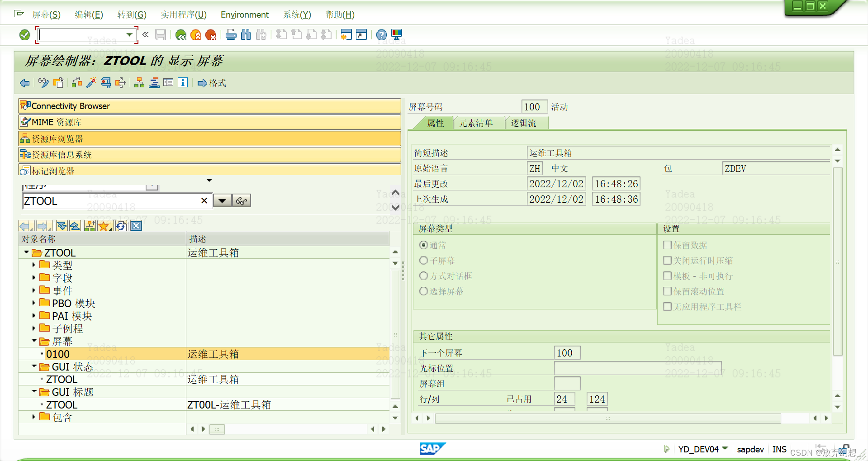Open the Connectivity Browser
The height and width of the screenshot is (461, 868).
coord(209,106)
